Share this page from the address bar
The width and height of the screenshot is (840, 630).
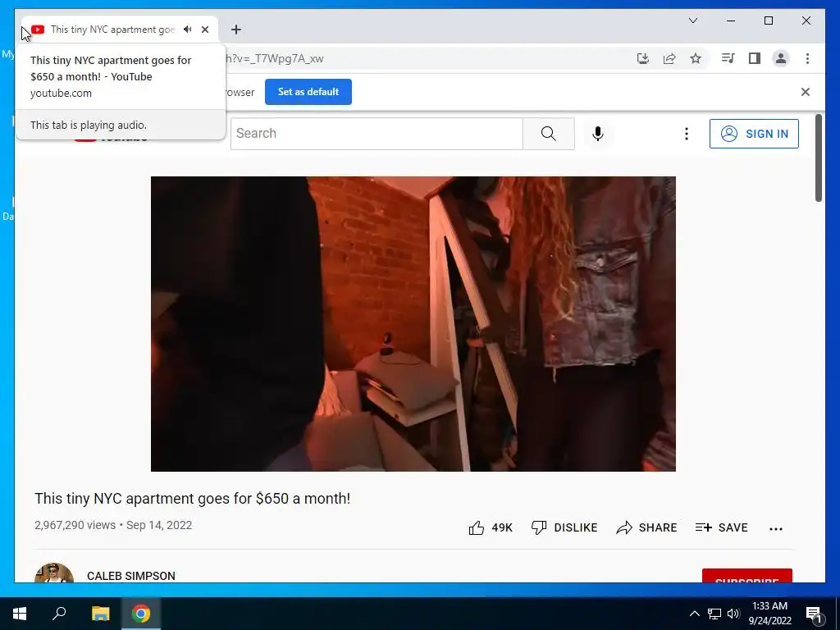[669, 58]
